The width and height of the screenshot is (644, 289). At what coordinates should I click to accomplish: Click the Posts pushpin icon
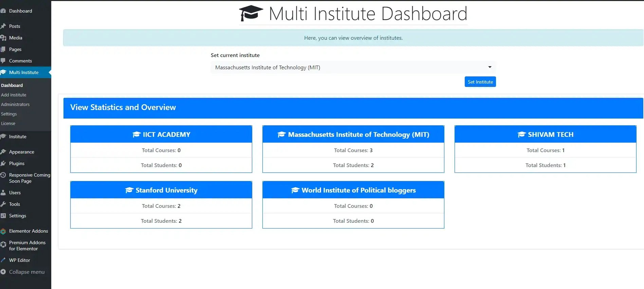point(3,26)
